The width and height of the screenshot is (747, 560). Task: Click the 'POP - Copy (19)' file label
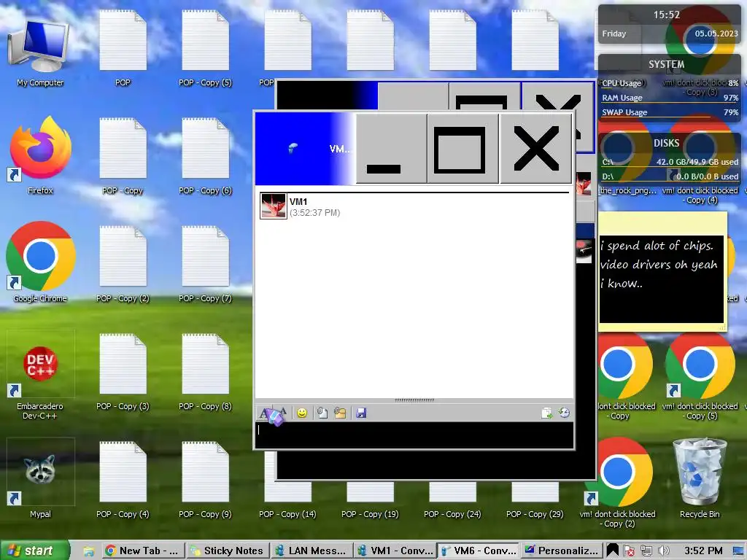pos(370,514)
